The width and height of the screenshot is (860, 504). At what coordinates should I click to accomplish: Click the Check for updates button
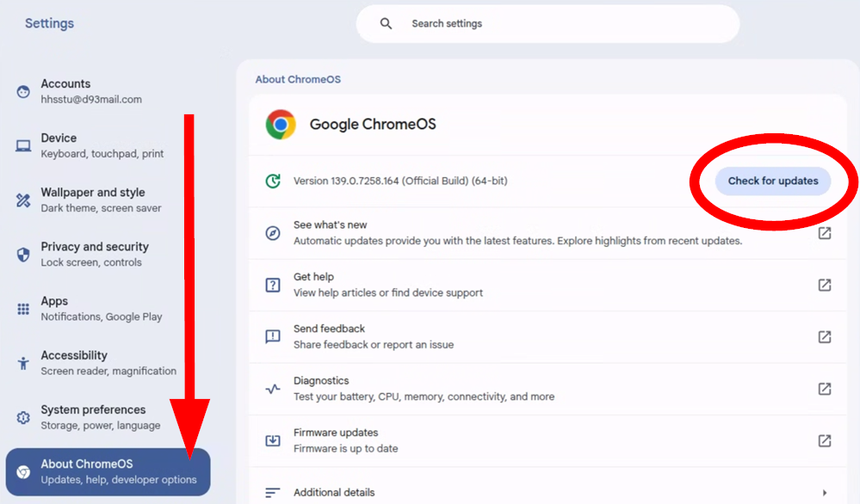772,181
